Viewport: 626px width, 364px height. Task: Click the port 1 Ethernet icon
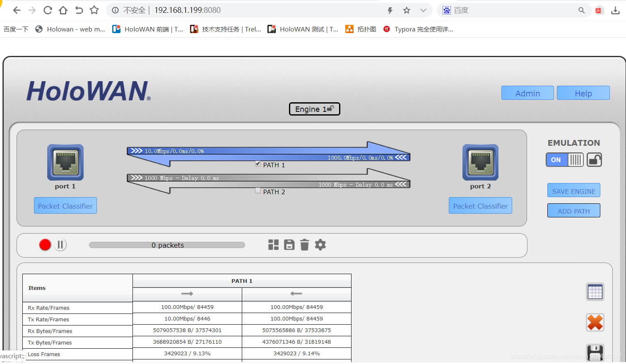coord(65,162)
